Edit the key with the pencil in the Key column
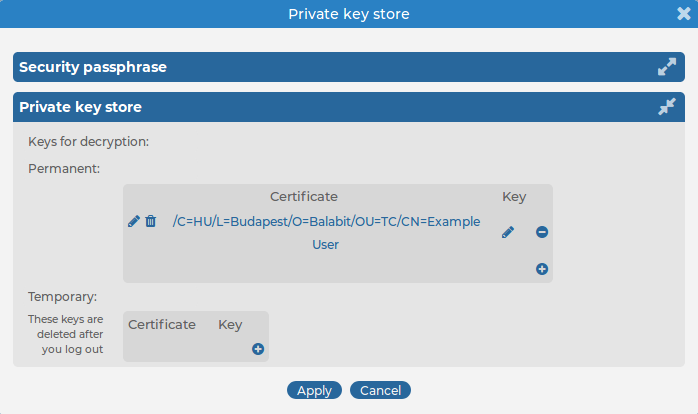Viewport: 698px width, 414px height. coord(508,232)
